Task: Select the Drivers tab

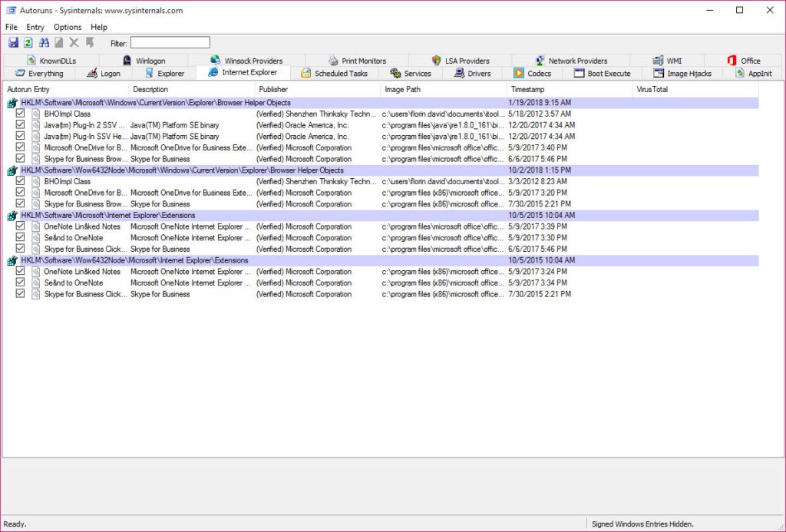Action: pyautogui.click(x=472, y=73)
